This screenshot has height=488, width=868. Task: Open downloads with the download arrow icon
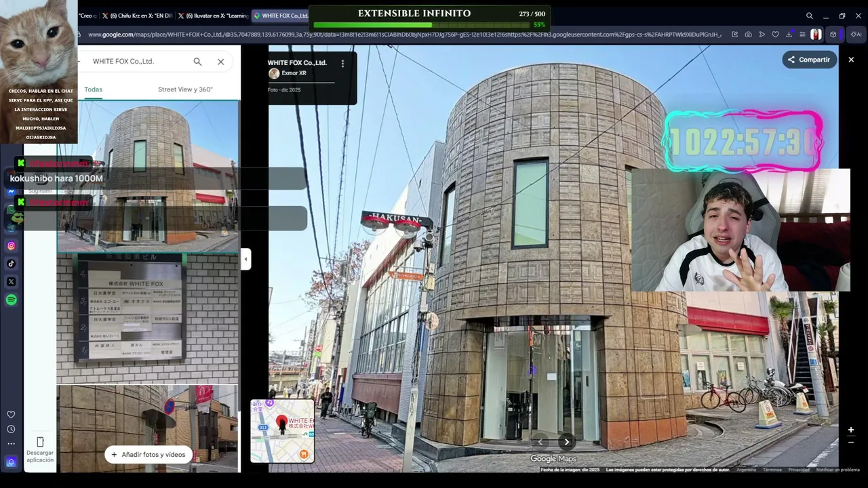789,35
